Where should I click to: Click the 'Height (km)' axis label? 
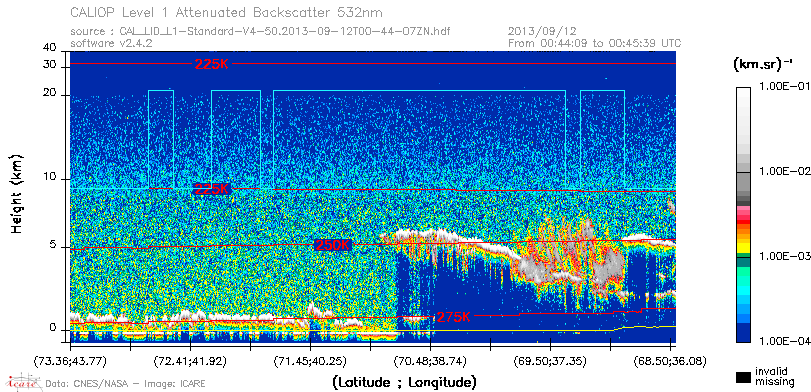point(17,193)
